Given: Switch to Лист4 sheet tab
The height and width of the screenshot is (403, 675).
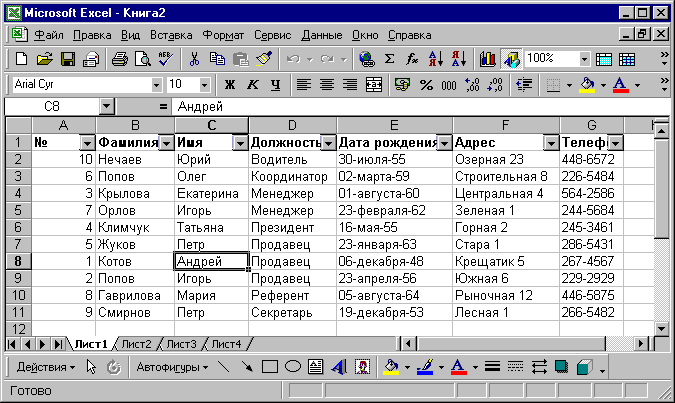Looking at the screenshot, I should 226,344.
